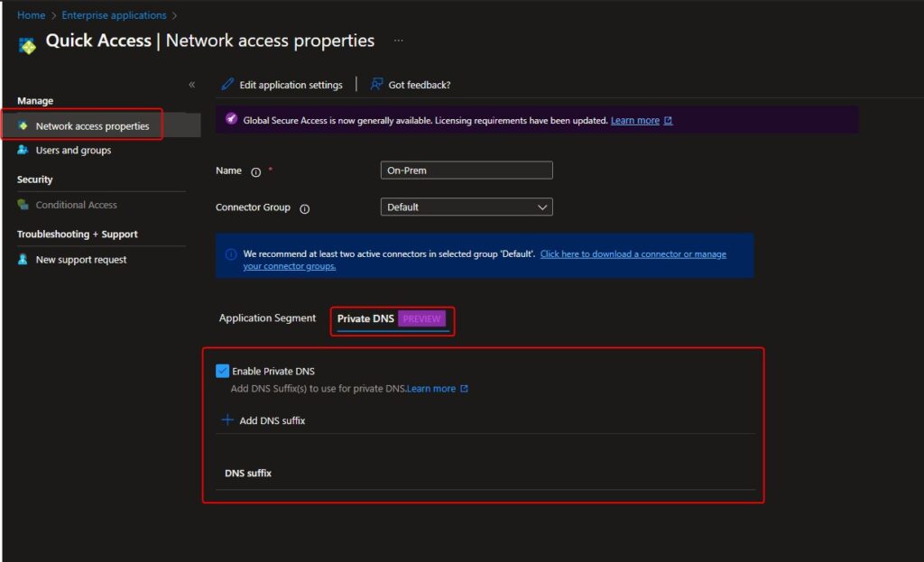924x562 pixels.
Task: Click the feedback person icon
Action: click(376, 84)
